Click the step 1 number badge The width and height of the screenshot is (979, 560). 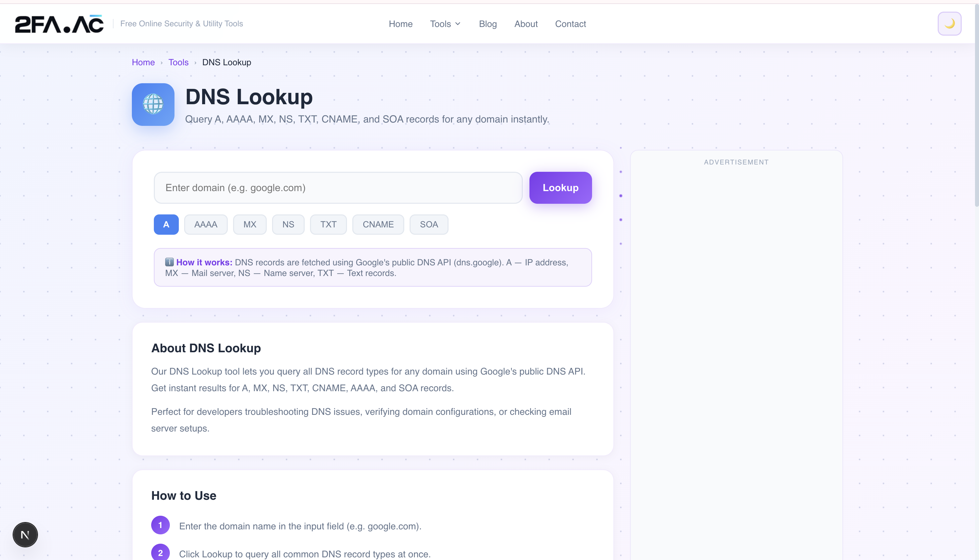click(x=161, y=525)
